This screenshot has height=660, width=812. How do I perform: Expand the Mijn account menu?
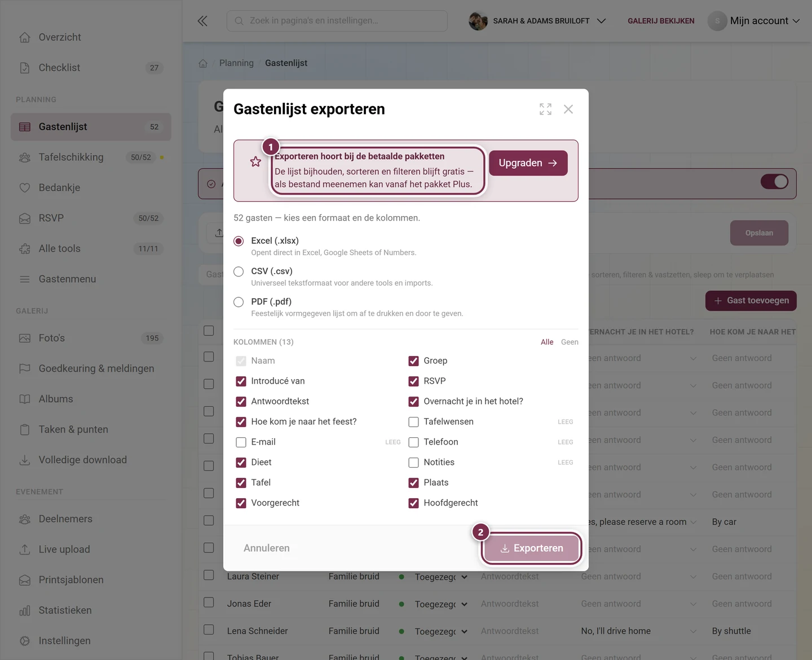(754, 21)
